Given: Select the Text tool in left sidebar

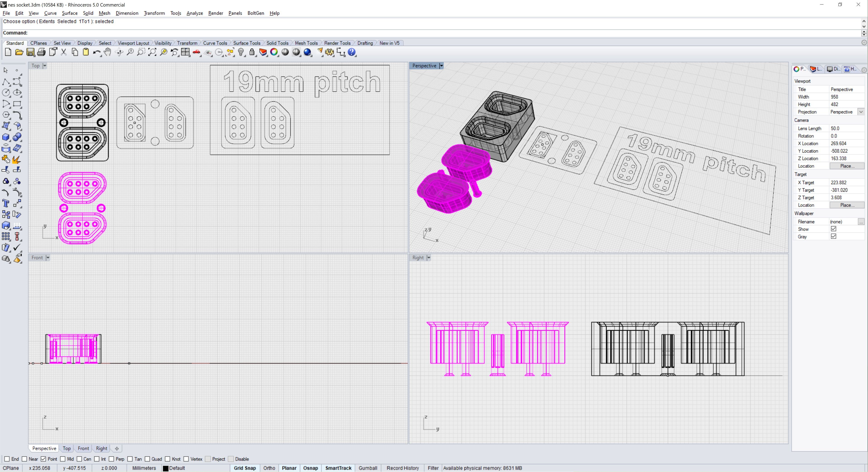Looking at the screenshot, I should (x=6, y=203).
